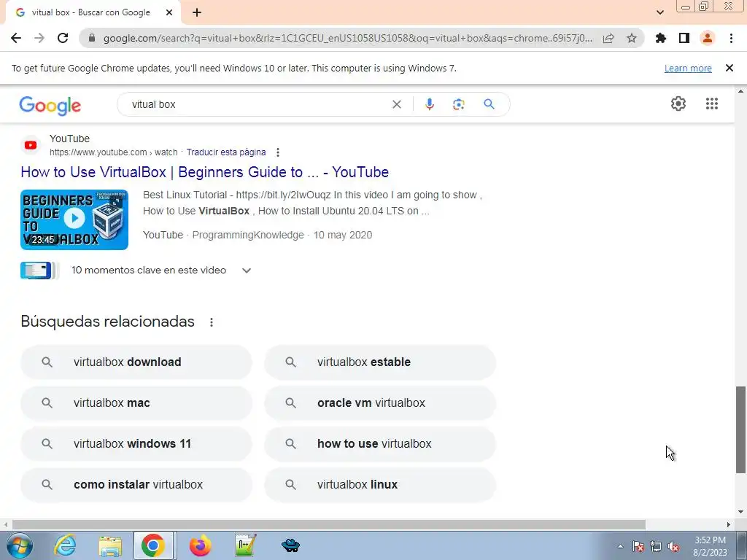Share this page via share icon
Viewport: 747px width, 560px height.
pyautogui.click(x=608, y=38)
